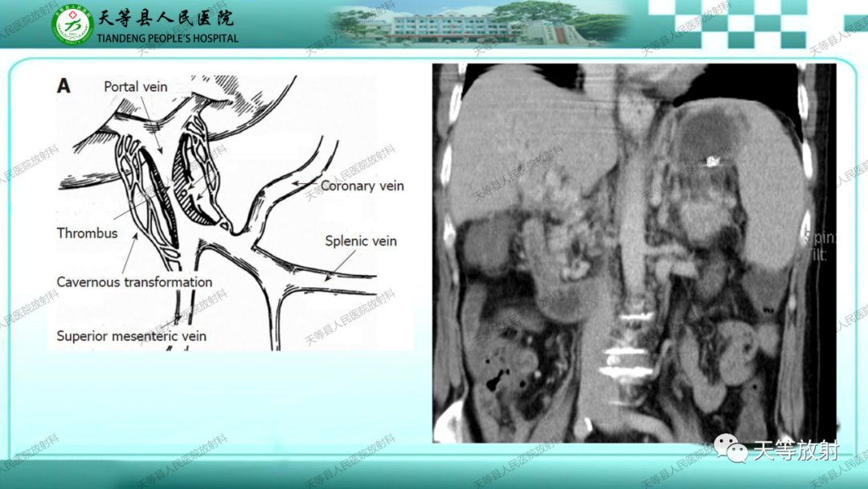Click the WeChat icon near 天等放射
The image size is (868, 489).
[731, 449]
